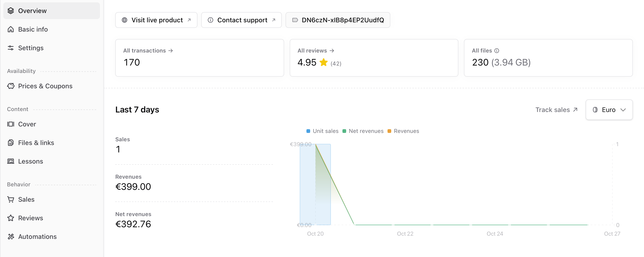Image resolution: width=644 pixels, height=257 pixels.
Task: Toggle the Unit sales legend entry
Action: tap(322, 131)
